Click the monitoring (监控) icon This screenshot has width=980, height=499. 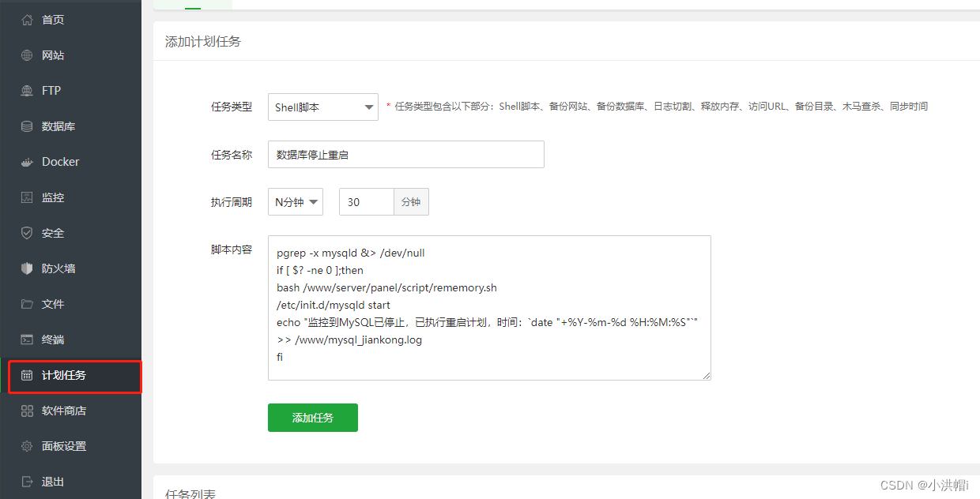point(27,197)
